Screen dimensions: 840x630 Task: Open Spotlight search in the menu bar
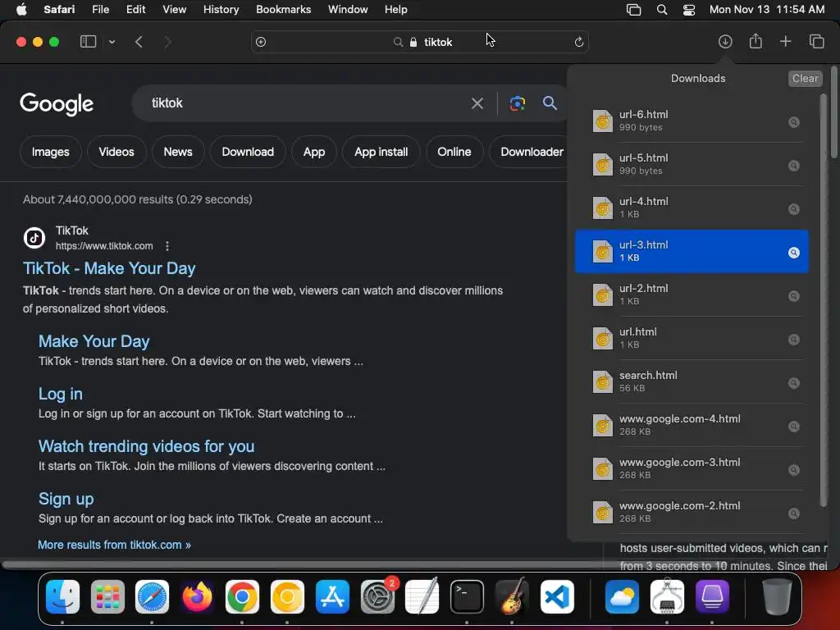(662, 10)
